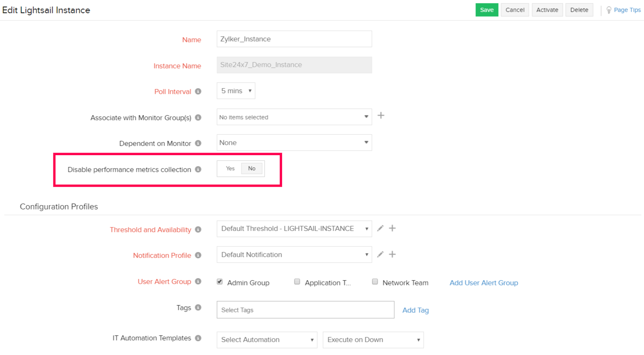The width and height of the screenshot is (644, 355).
Task: Click the plus icon beside Monitor Groups dropdown
Action: coord(381,116)
